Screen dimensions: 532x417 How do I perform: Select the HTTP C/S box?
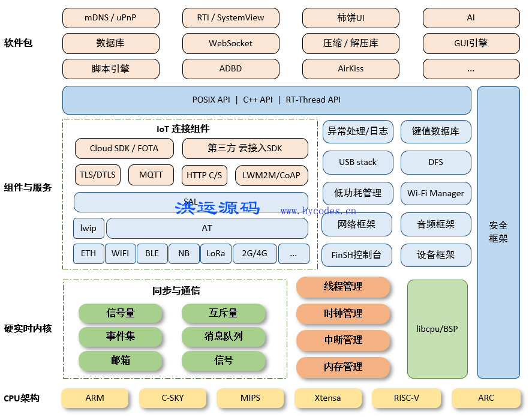(205, 175)
